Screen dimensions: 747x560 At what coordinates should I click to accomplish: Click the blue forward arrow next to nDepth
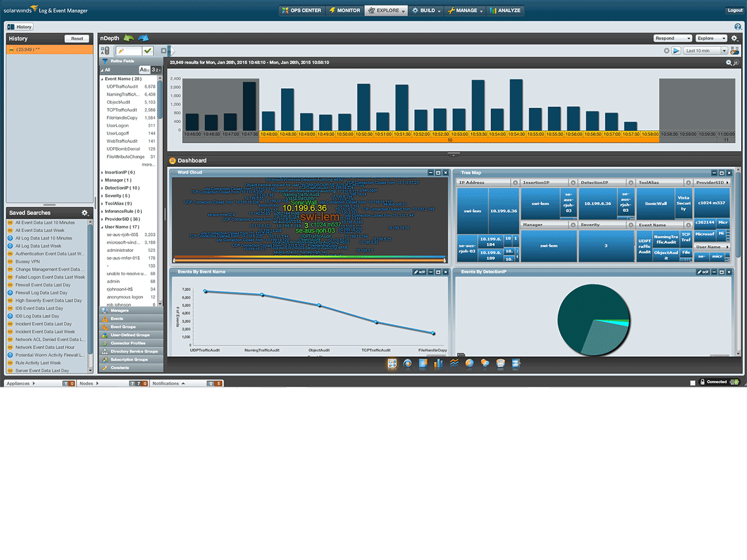pyautogui.click(x=143, y=38)
